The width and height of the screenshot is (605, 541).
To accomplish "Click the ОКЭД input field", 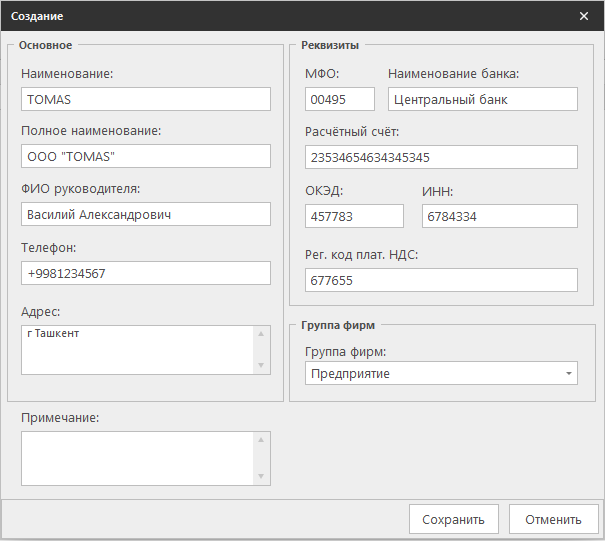I will [354, 216].
